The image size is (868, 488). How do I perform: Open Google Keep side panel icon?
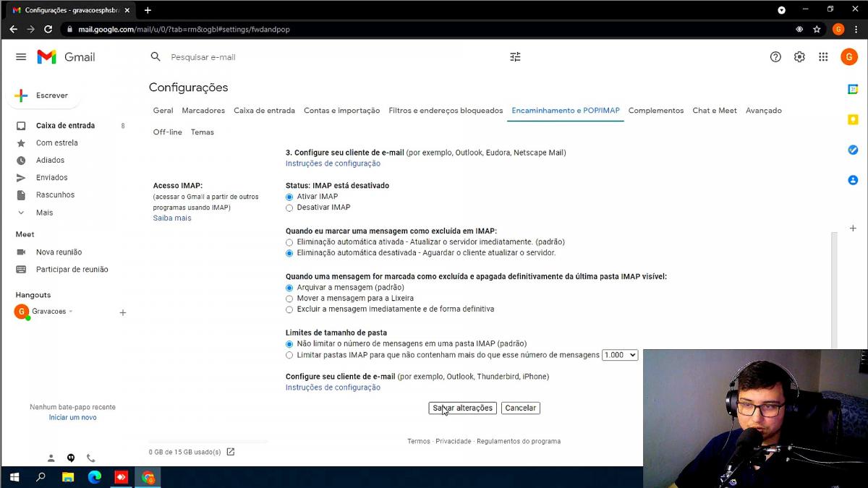(853, 119)
